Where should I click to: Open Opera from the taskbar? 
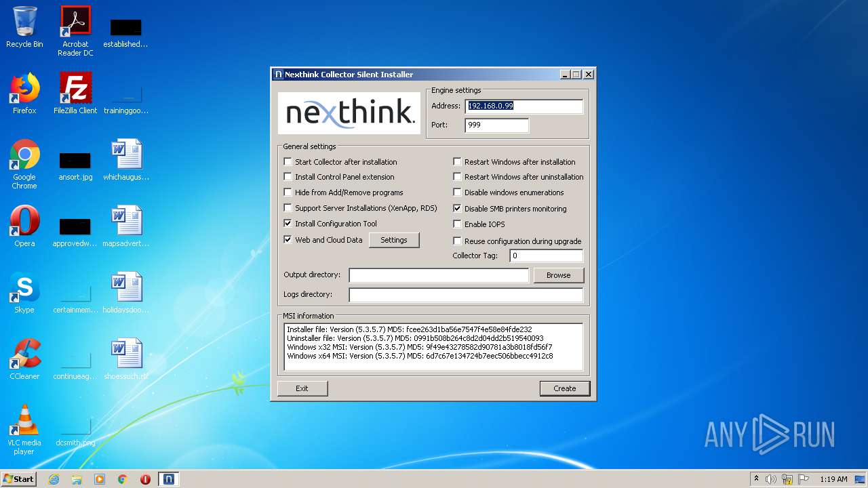point(145,479)
